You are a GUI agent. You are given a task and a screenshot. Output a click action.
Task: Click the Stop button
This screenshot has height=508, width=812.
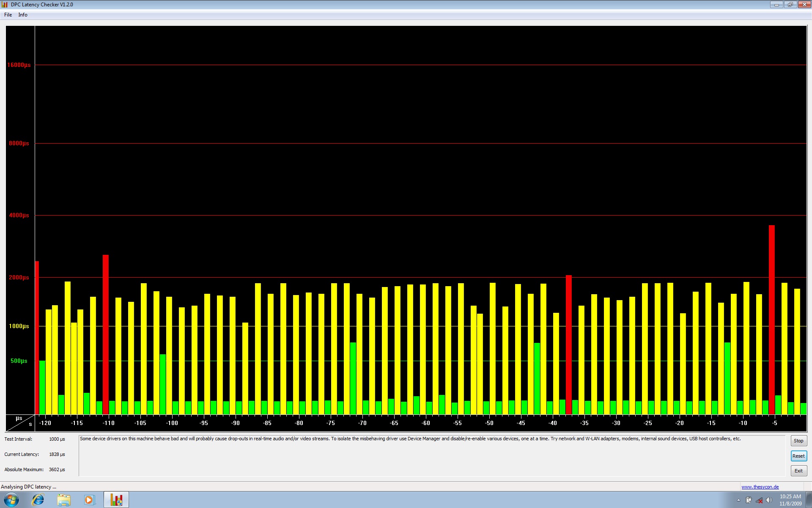pos(798,441)
